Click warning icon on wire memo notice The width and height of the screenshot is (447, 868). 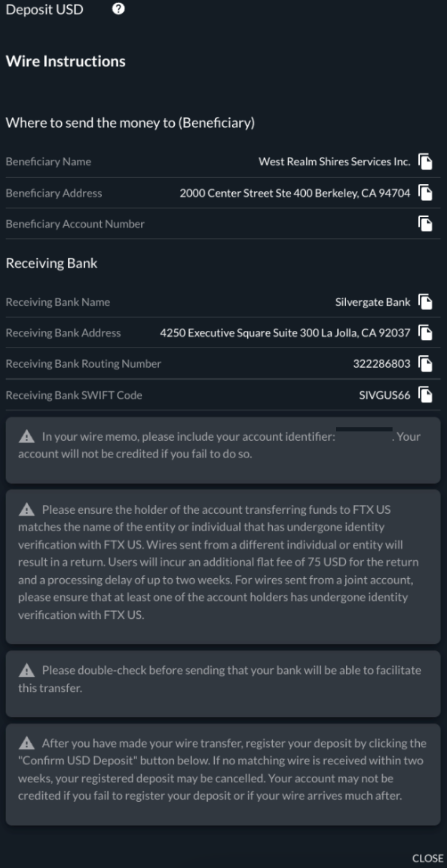27,437
